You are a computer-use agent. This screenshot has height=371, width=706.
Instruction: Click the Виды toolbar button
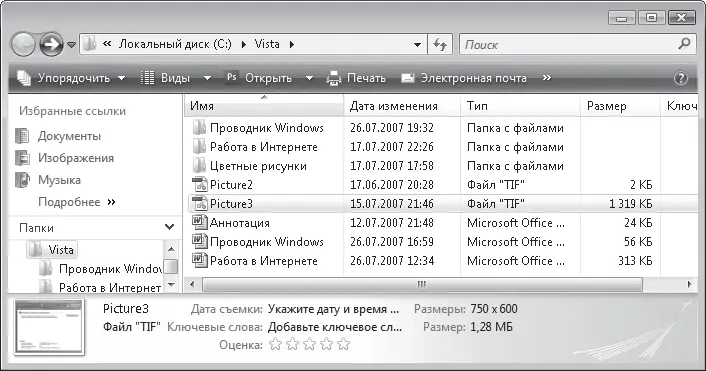click(165, 78)
